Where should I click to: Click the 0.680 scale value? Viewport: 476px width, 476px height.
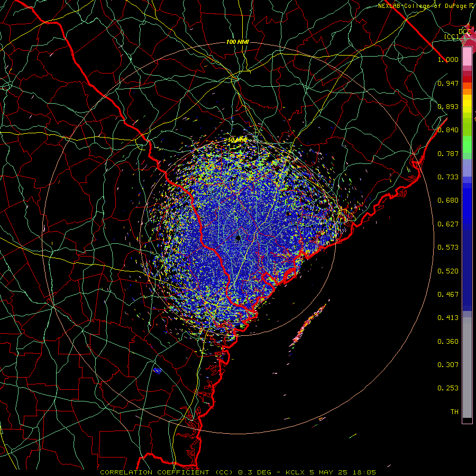tap(448, 200)
